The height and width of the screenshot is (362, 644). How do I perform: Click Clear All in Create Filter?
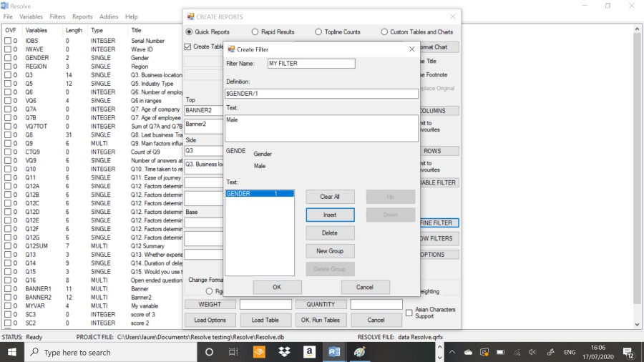tap(330, 197)
